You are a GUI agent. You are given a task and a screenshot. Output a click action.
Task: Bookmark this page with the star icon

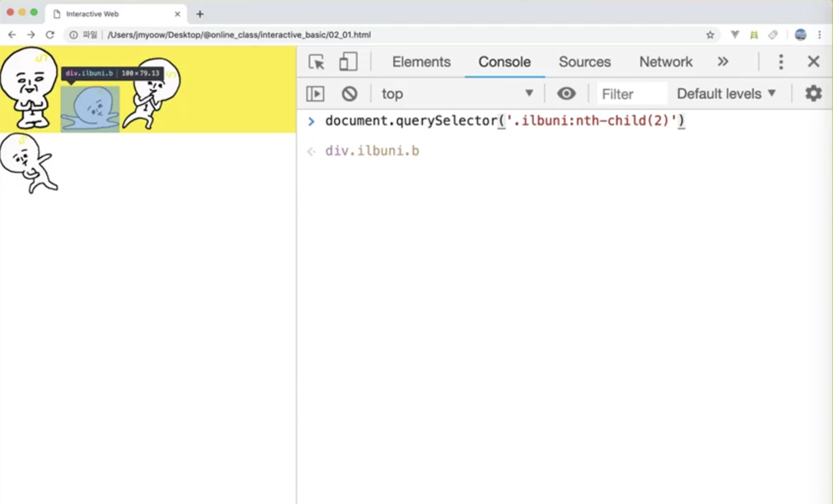click(710, 35)
